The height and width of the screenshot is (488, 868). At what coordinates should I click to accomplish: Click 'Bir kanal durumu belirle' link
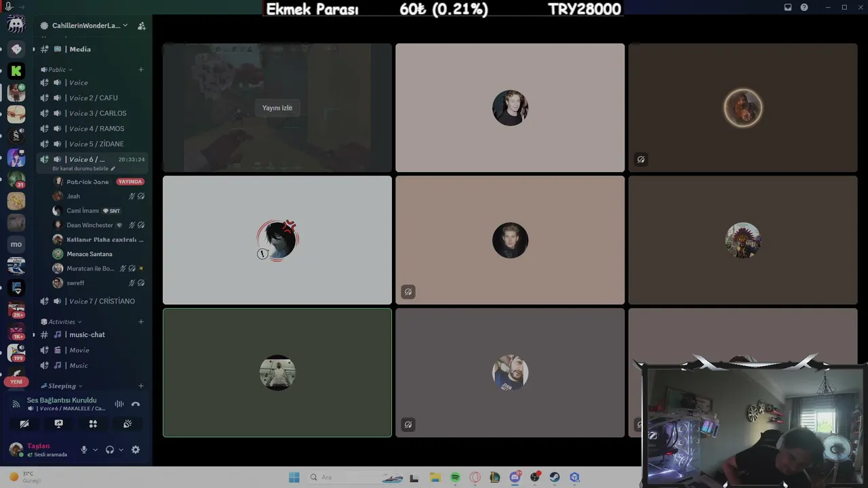(x=80, y=168)
